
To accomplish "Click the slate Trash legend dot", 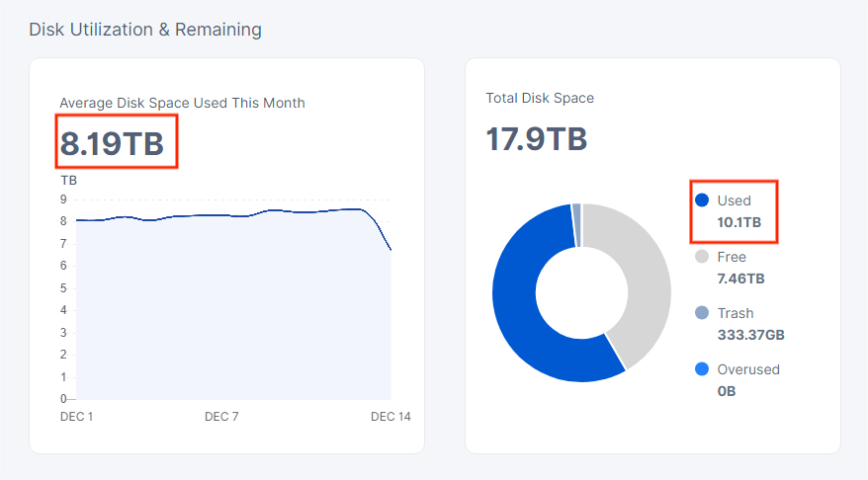I will click(702, 313).
